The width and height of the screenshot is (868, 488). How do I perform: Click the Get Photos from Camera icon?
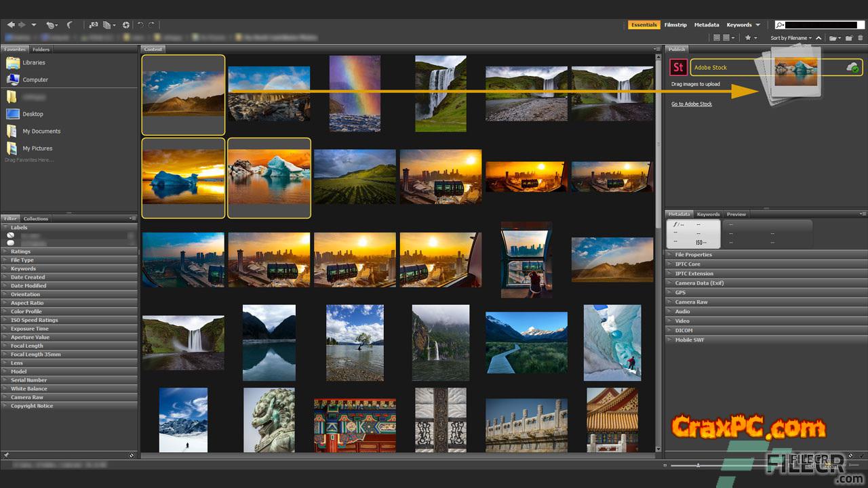(x=94, y=25)
